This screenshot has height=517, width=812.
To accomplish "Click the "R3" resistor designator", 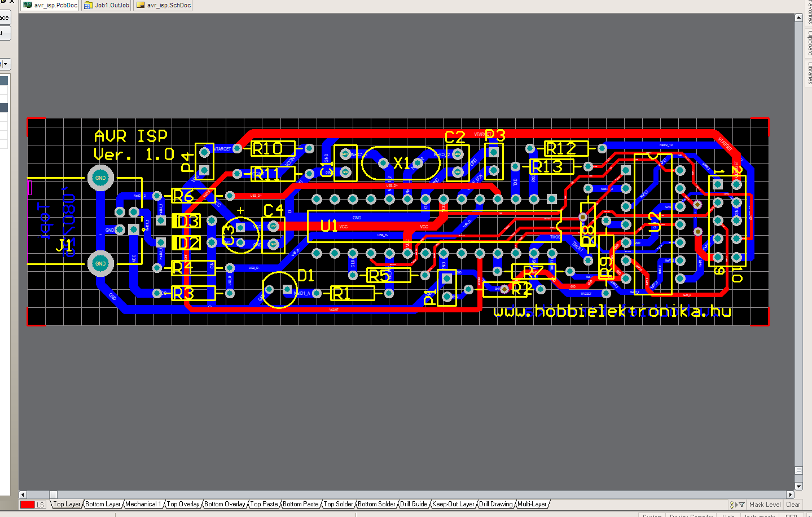I will [183, 293].
